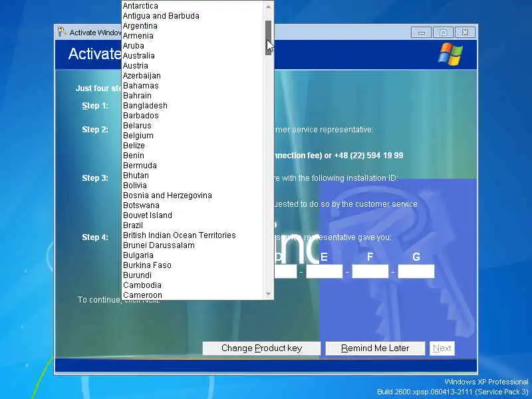Close the Activate Windows window
Viewport: 532px width, 399px height.
click(465, 33)
